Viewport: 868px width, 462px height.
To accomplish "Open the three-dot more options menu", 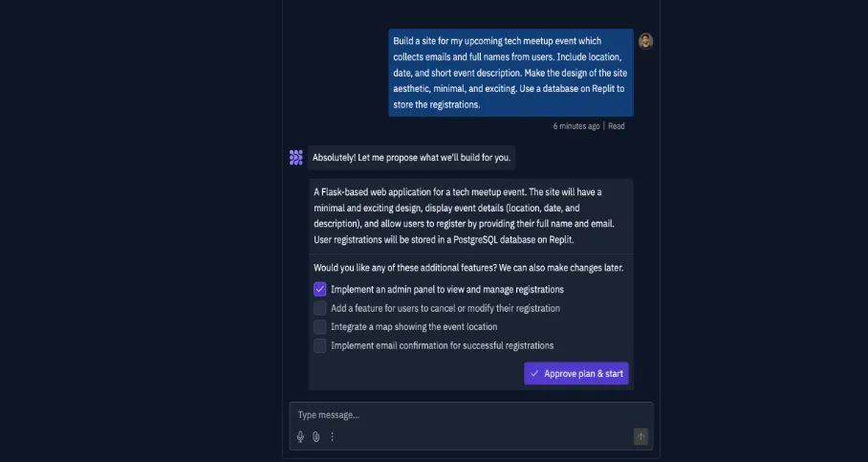I will click(333, 437).
